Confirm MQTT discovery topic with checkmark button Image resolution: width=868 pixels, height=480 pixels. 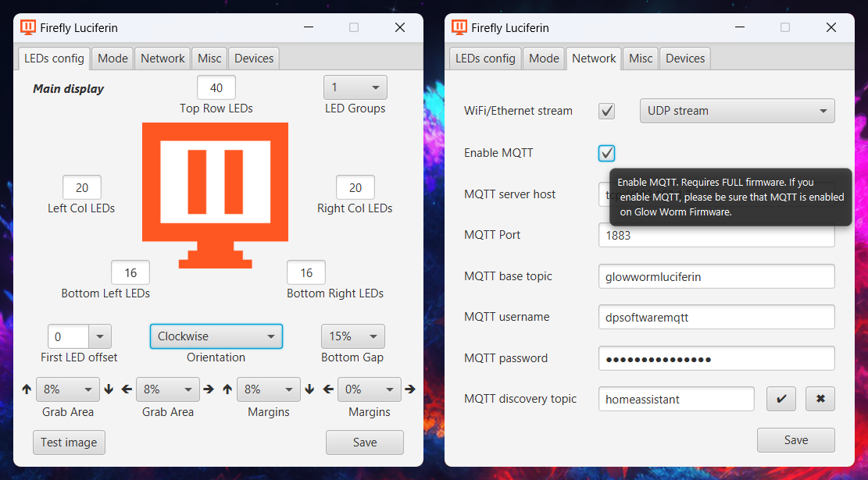pos(781,399)
